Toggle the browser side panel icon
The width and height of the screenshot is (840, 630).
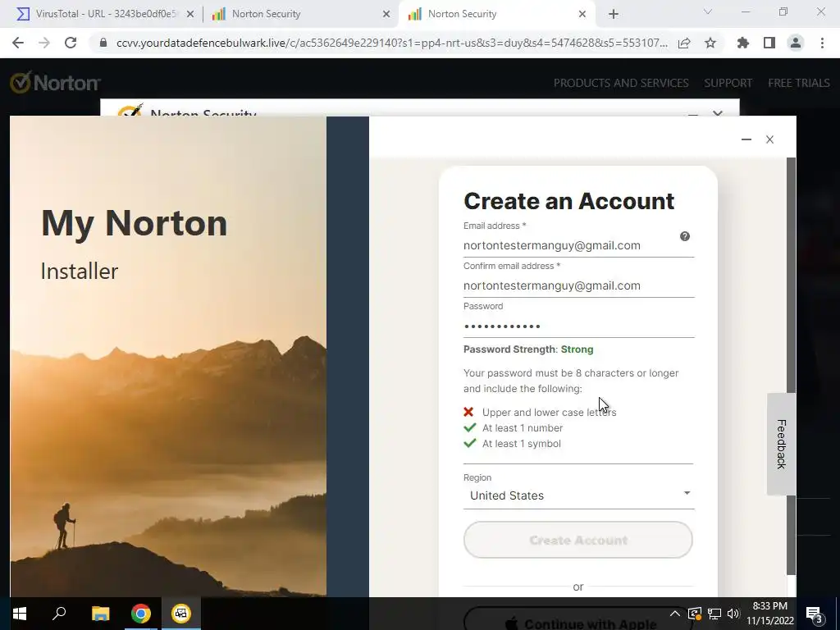(769, 43)
